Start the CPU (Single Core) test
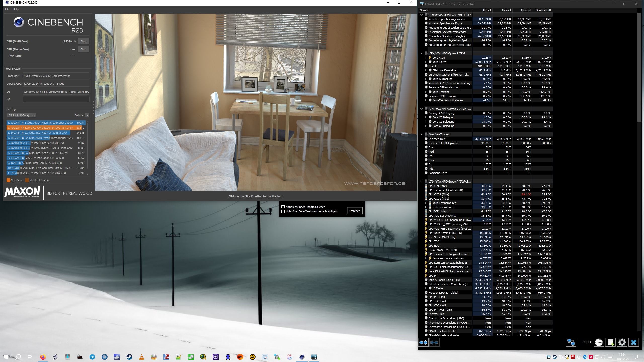The width and height of the screenshot is (644, 362). [84, 49]
